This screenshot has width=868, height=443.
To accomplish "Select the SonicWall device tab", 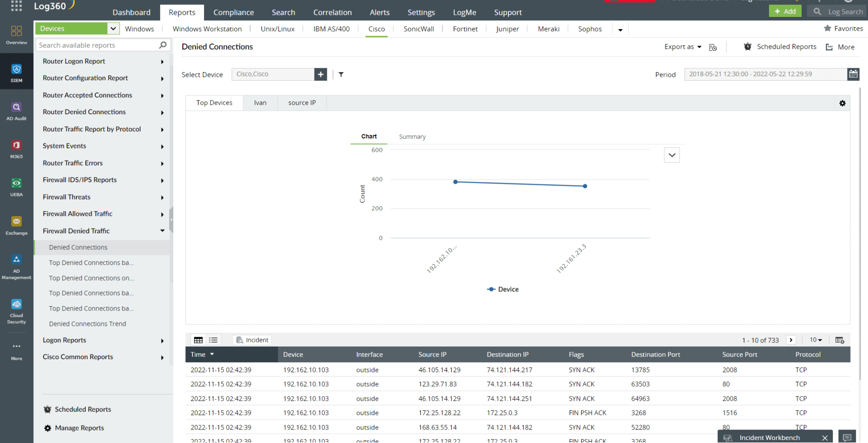I will [x=418, y=29].
